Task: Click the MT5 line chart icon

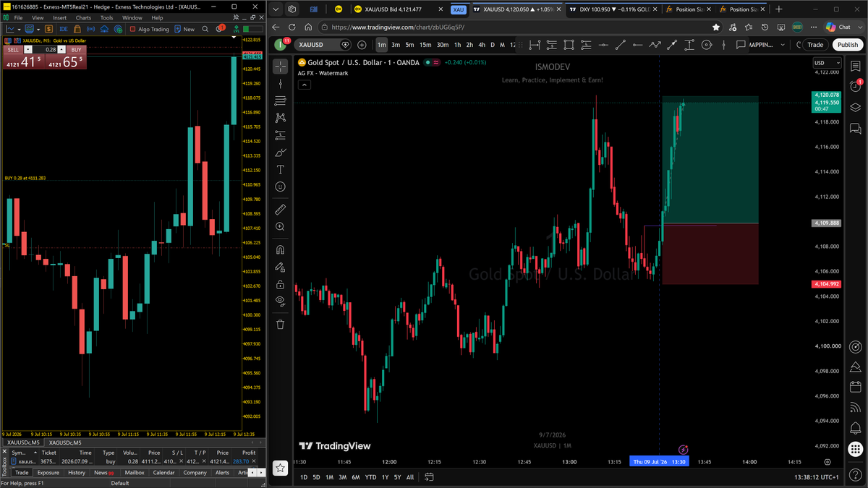Action: pyautogui.click(x=10, y=29)
